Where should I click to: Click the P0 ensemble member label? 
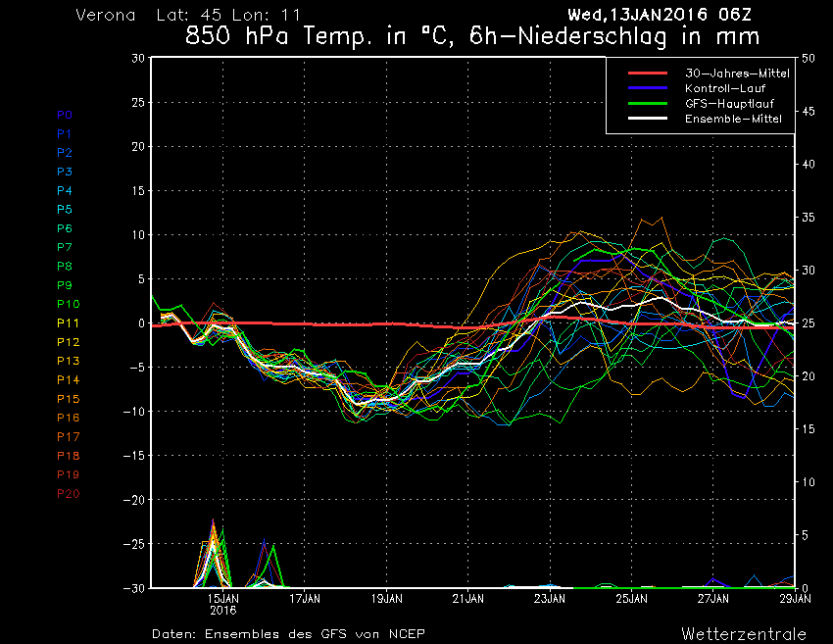[65, 115]
